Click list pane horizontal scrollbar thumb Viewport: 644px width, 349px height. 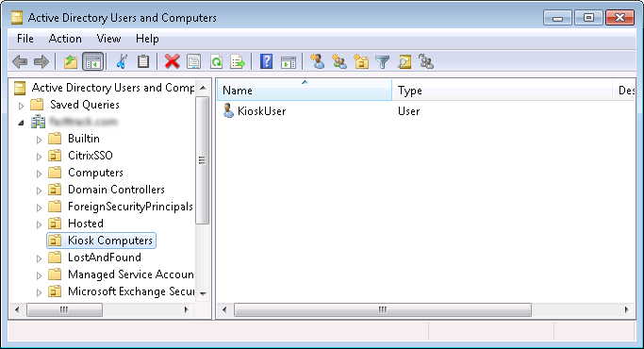383,309
